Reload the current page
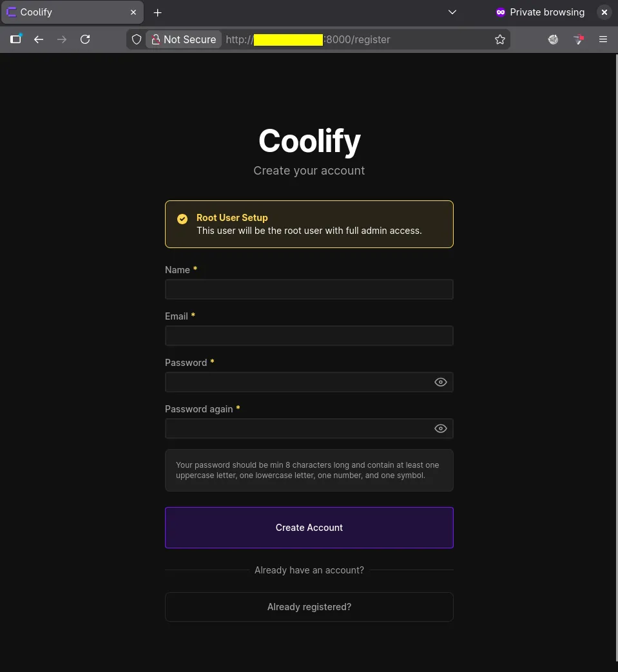The height and width of the screenshot is (672, 618). pyautogui.click(x=85, y=39)
